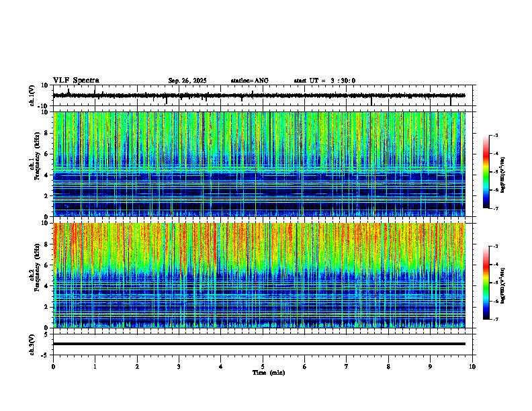Click the time axis tick label "5"
Screen dimensions: 532x411
(x=263, y=367)
